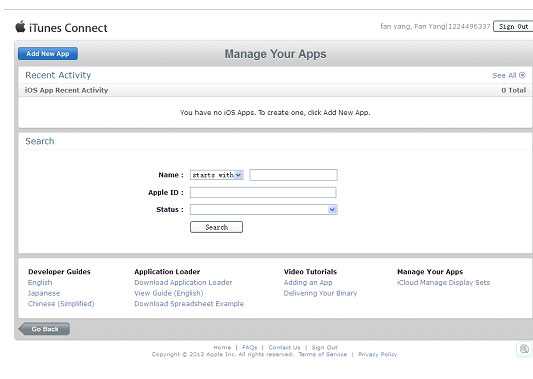
Task: Click the footer Sign Out link
Action: click(x=325, y=347)
